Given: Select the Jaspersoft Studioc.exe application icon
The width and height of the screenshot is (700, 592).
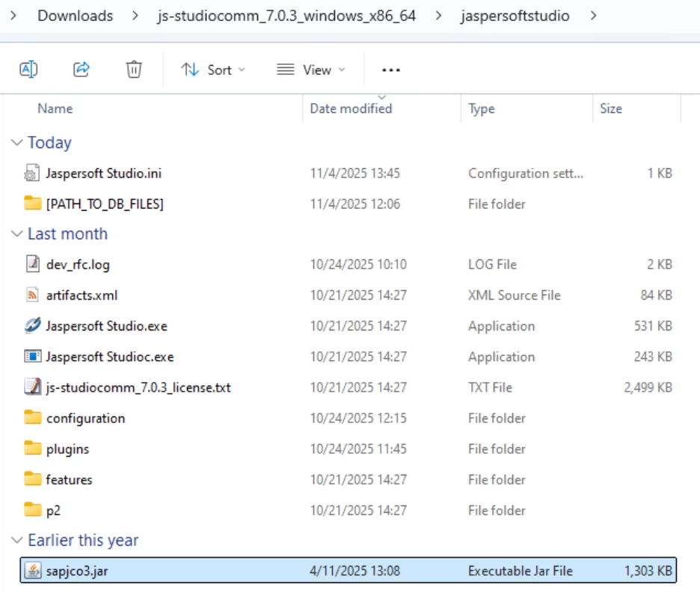Looking at the screenshot, I should click(x=32, y=357).
